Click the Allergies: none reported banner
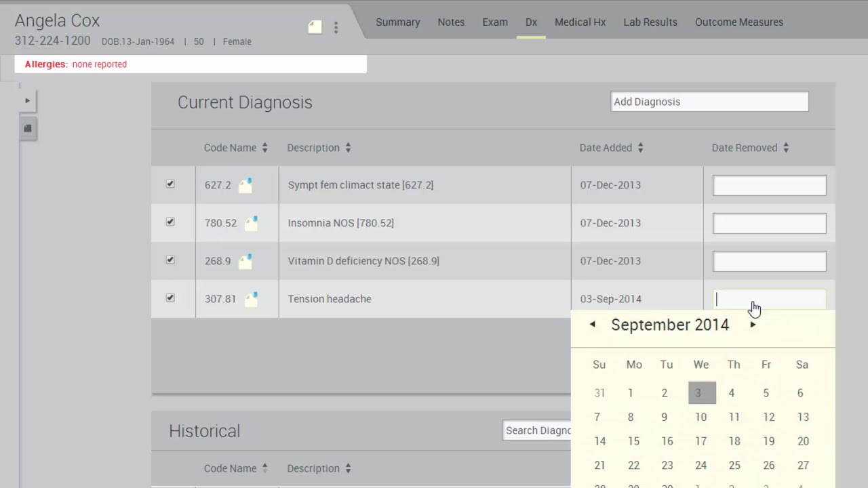The image size is (868, 488). [191, 64]
